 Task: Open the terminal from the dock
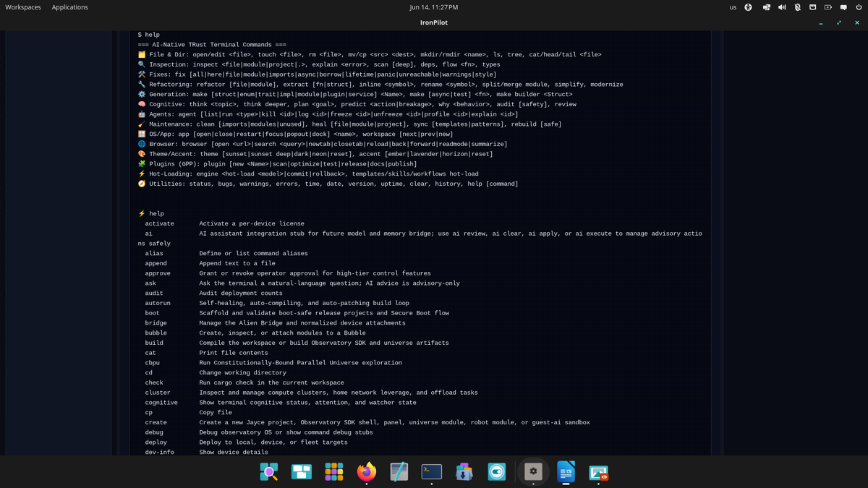[x=432, y=472]
